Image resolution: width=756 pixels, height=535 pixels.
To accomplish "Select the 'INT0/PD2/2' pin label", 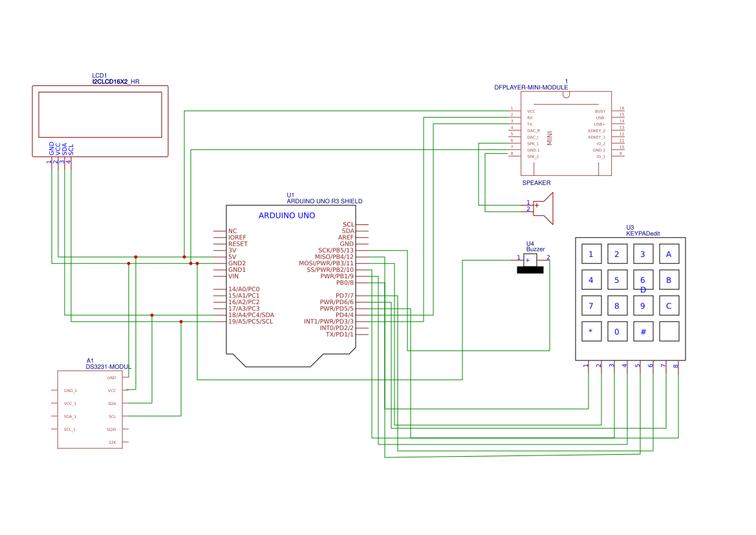I will tap(336, 327).
